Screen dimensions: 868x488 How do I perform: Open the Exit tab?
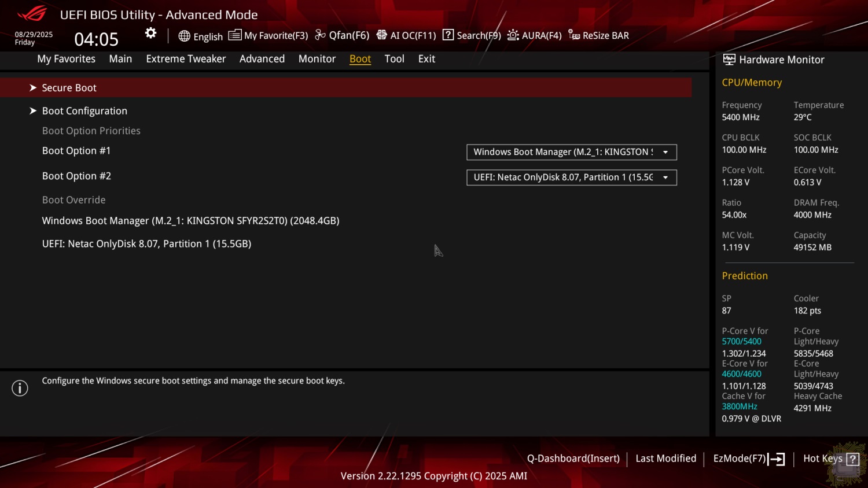pyautogui.click(x=426, y=59)
